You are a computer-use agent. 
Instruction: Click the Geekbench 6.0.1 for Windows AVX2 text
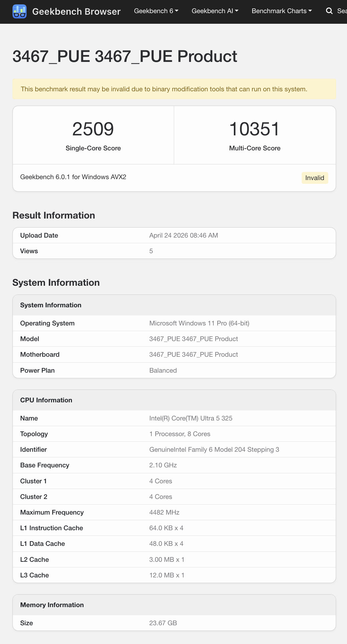click(73, 177)
